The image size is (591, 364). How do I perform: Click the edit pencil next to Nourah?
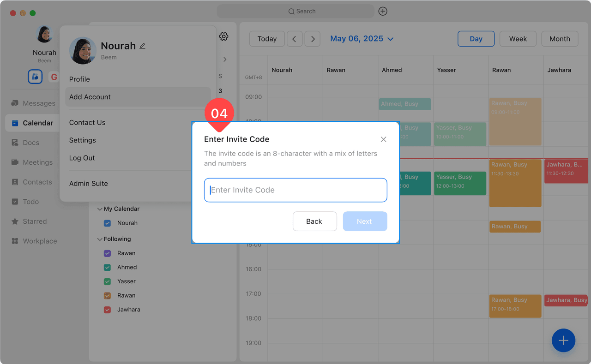click(x=143, y=46)
